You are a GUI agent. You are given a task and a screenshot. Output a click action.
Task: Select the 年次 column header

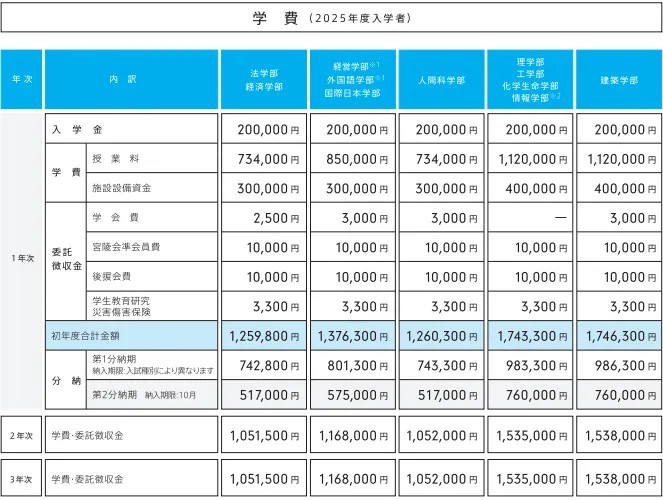click(x=21, y=79)
